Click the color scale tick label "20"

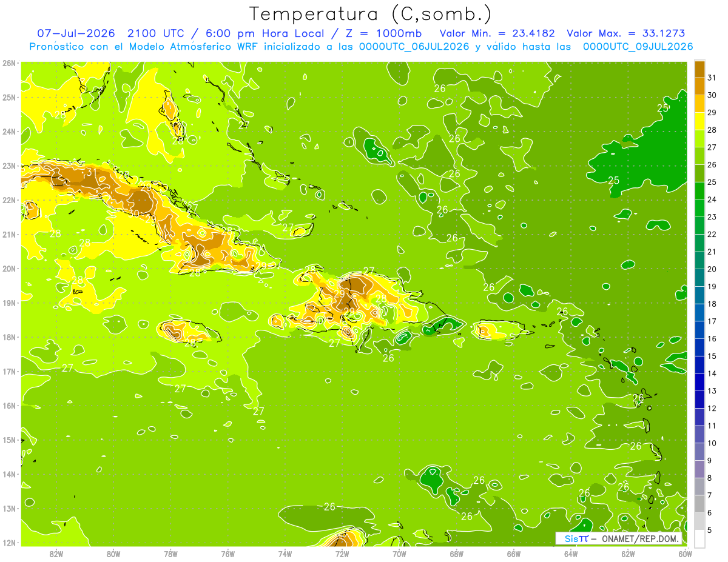tap(712, 269)
